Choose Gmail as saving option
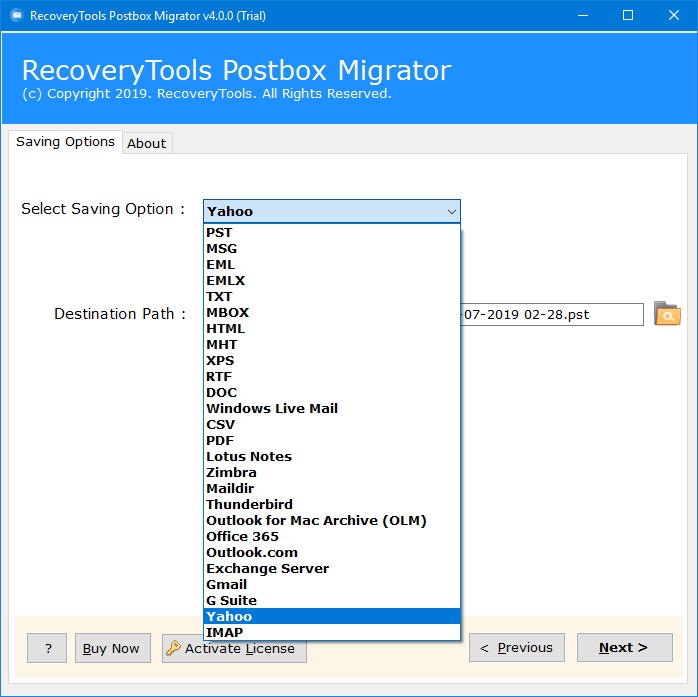The height and width of the screenshot is (697, 698). pos(332,585)
